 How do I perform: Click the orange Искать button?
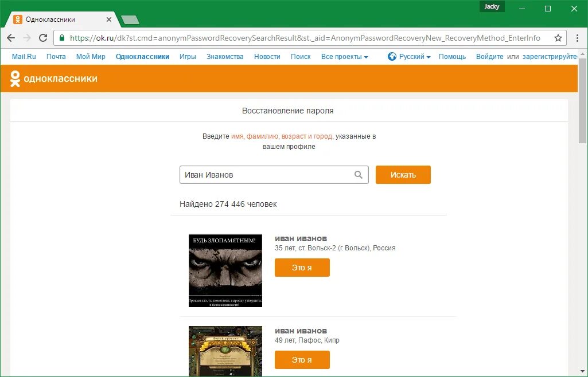pyautogui.click(x=403, y=175)
